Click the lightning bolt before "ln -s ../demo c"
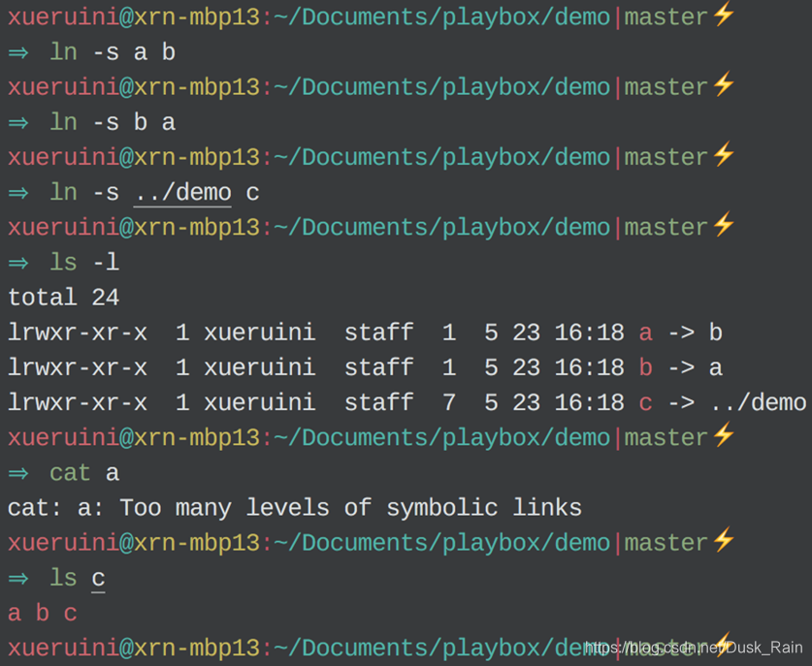Screen dimensions: 812x666 723,155
